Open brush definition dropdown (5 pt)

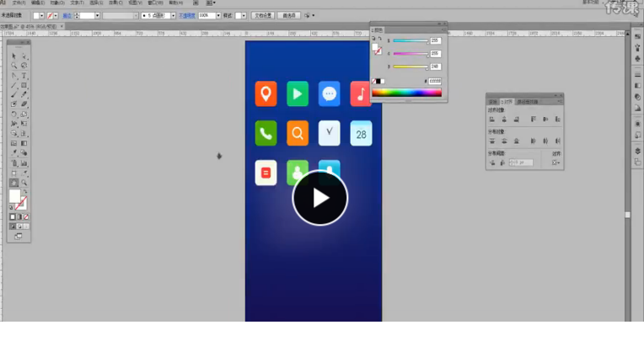(174, 16)
